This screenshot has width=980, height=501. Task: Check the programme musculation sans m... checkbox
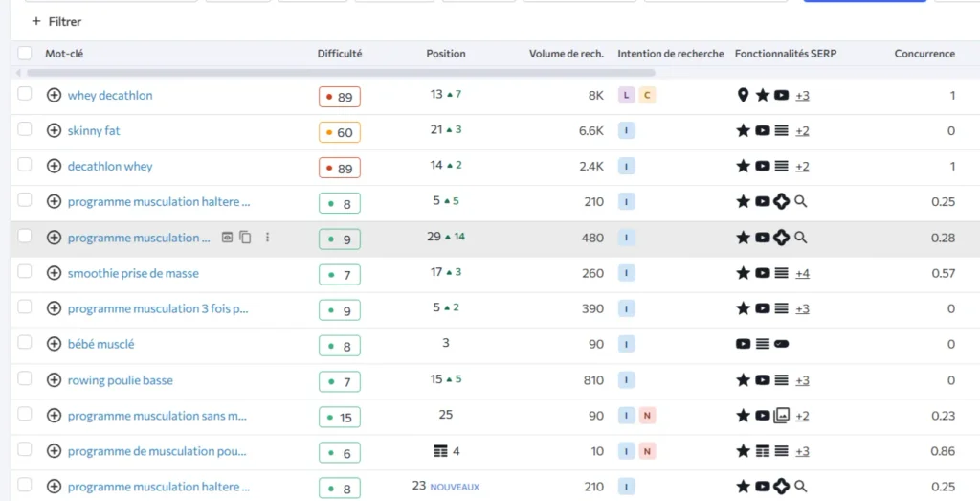[x=24, y=414]
